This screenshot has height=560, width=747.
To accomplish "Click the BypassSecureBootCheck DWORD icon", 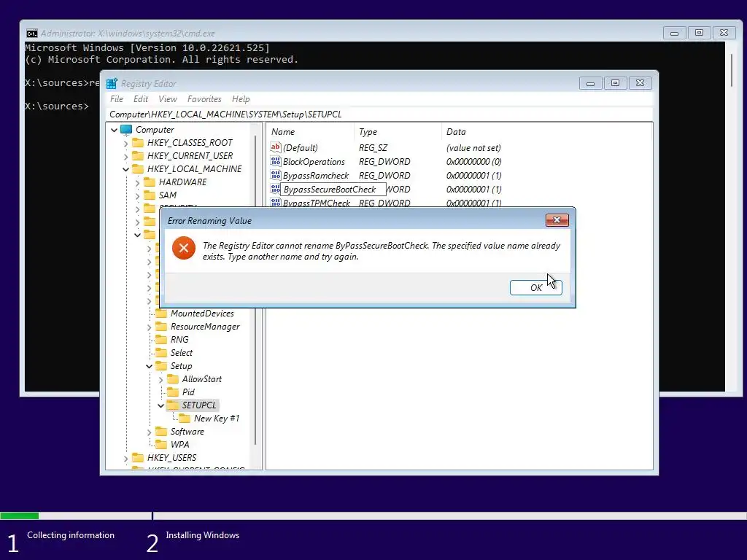I will [x=275, y=189].
